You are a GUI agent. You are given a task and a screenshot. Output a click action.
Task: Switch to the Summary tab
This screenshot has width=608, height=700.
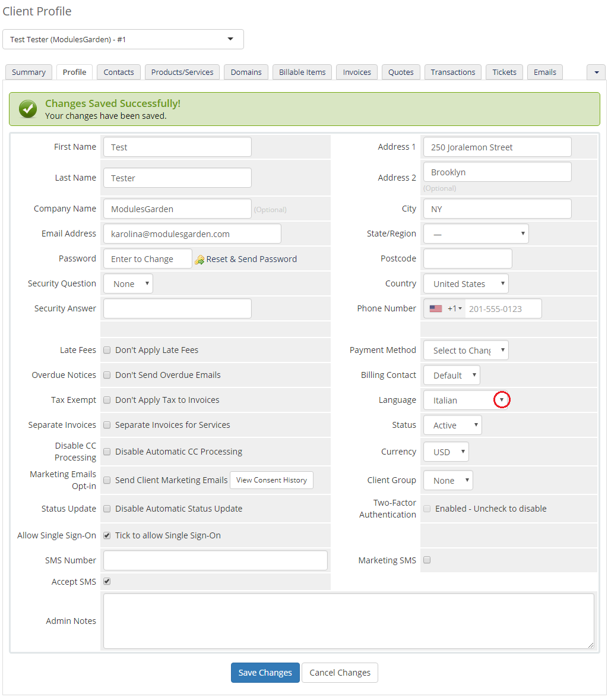coord(28,72)
